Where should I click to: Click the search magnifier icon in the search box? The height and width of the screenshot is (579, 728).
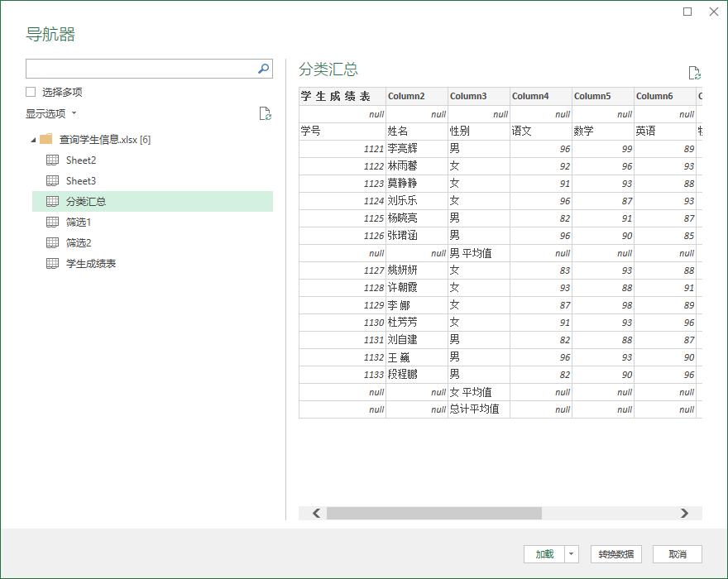[x=262, y=68]
